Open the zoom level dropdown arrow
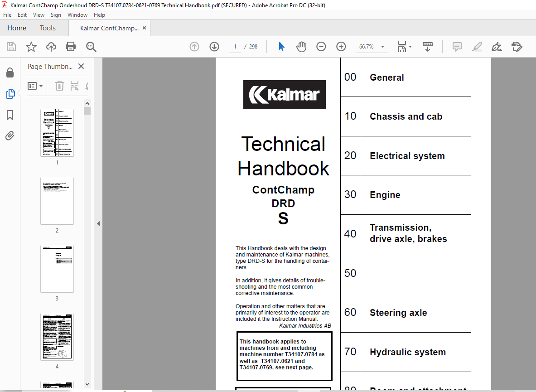 coord(382,47)
